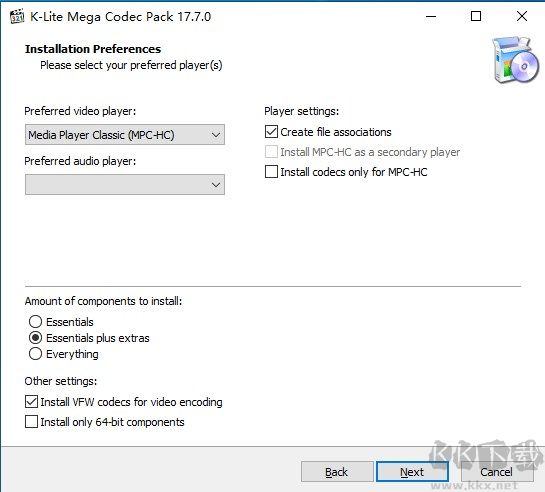The image size is (545, 492).
Task: Click the software box with disc icon
Action: [x=515, y=60]
